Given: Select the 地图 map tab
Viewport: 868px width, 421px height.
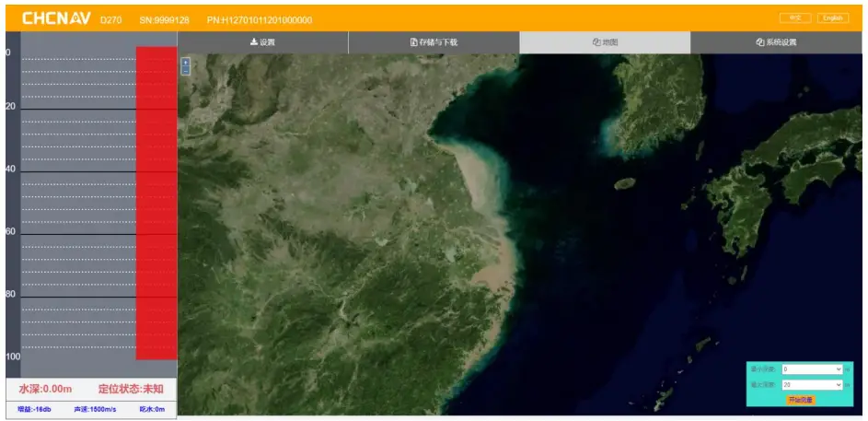Looking at the screenshot, I should [605, 42].
